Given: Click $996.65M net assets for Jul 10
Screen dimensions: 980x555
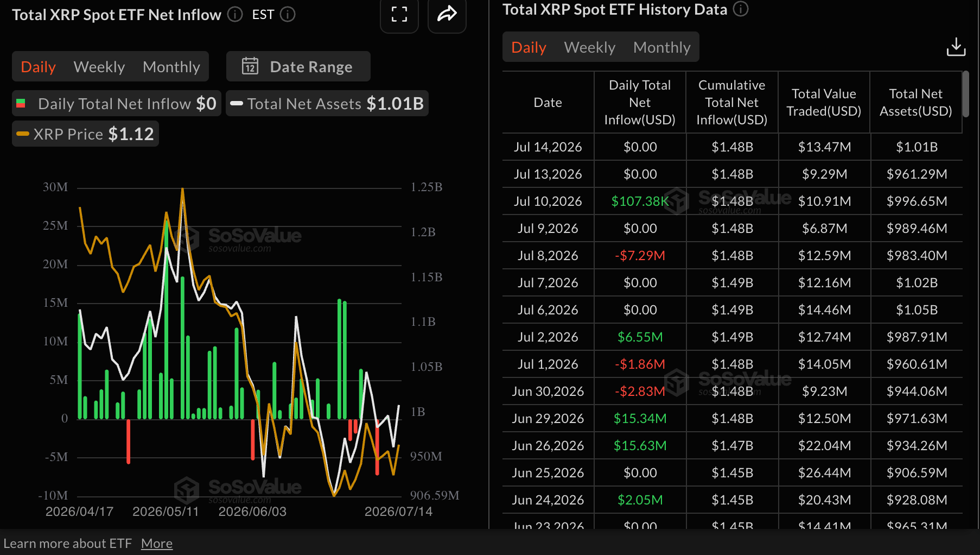Looking at the screenshot, I should point(917,201).
